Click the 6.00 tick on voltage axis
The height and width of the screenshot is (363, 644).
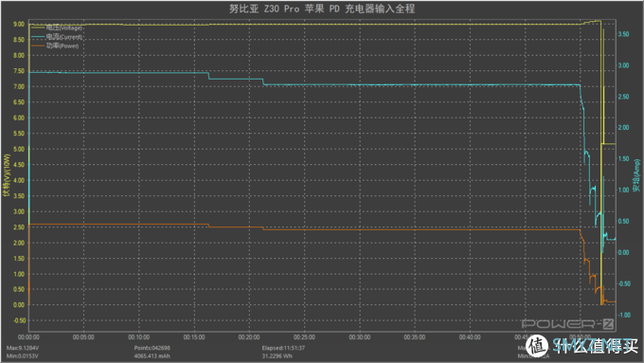pyautogui.click(x=19, y=118)
